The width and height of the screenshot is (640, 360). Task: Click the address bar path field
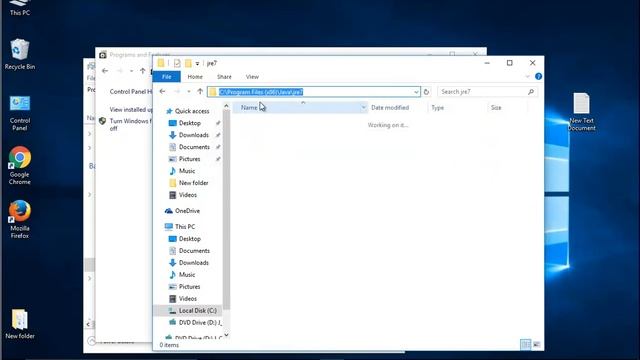point(313,92)
